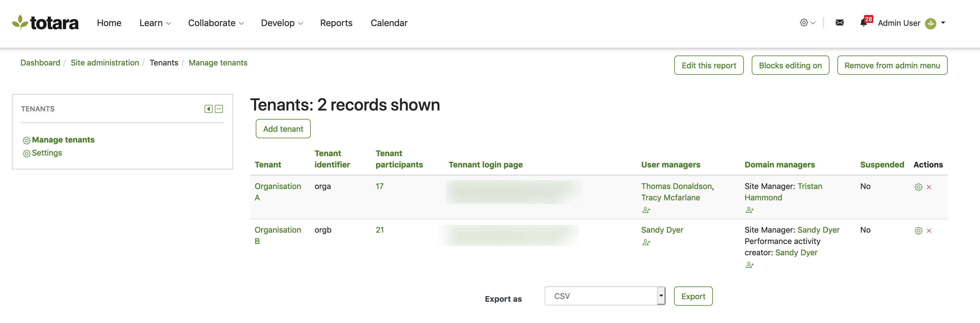The height and width of the screenshot is (323, 980).
Task: Open the Reports menu item
Action: coord(336,23)
